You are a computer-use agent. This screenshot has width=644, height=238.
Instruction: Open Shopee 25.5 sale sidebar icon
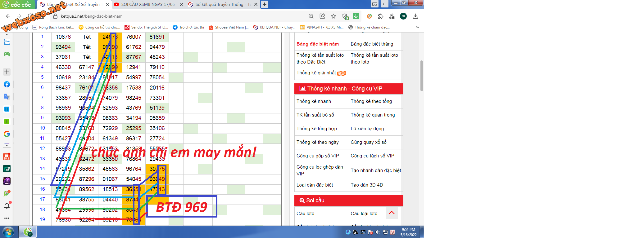(x=7, y=156)
